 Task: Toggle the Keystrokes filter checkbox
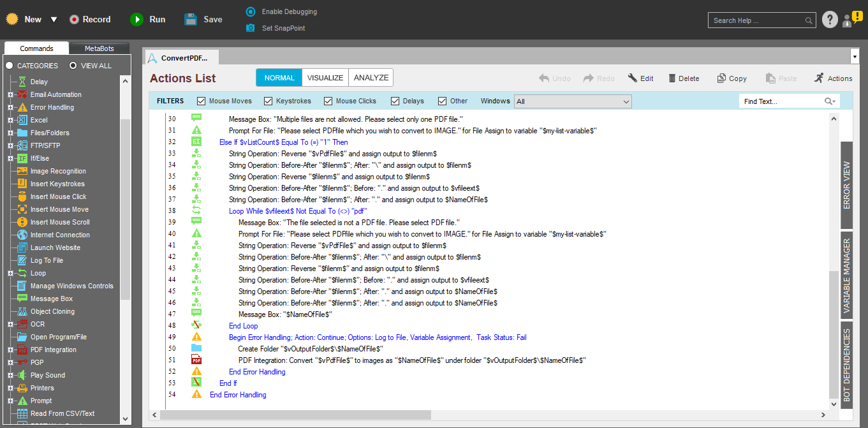coord(269,101)
